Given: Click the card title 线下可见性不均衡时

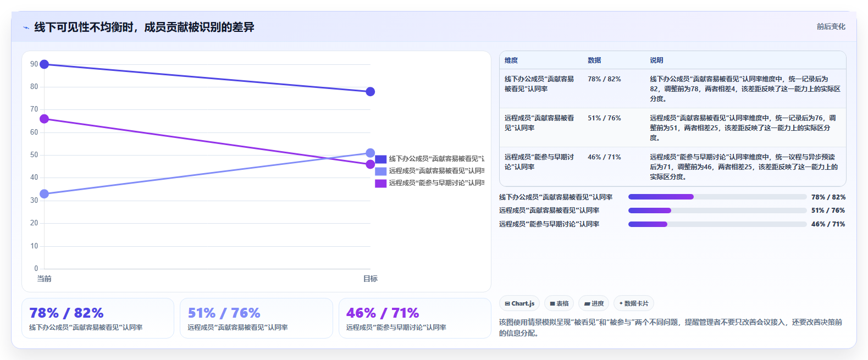Looking at the screenshot, I should click(145, 27).
